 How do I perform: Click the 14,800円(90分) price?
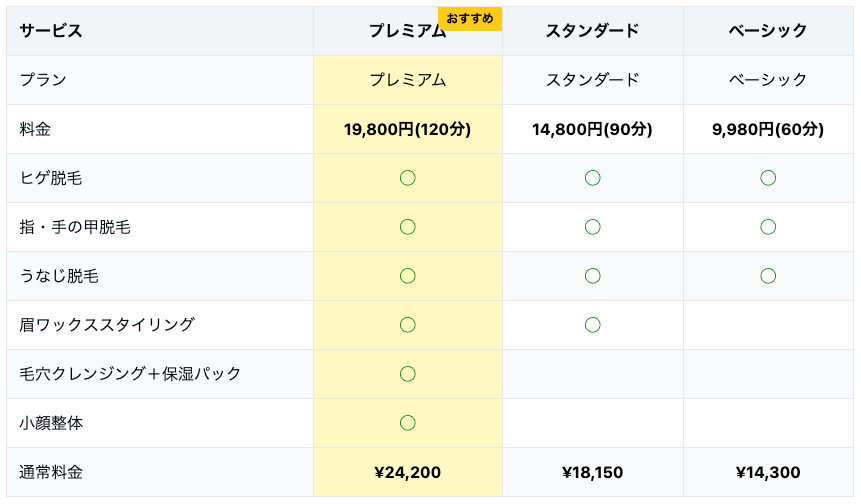592,129
